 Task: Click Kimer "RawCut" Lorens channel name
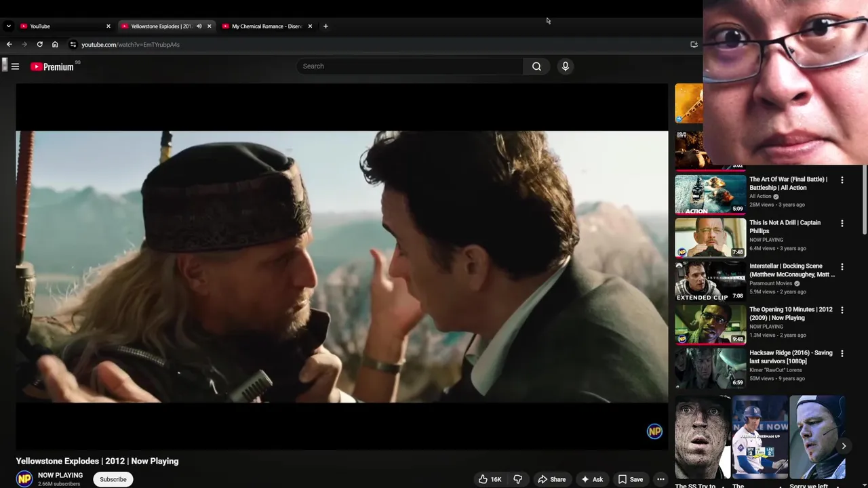[x=776, y=370]
